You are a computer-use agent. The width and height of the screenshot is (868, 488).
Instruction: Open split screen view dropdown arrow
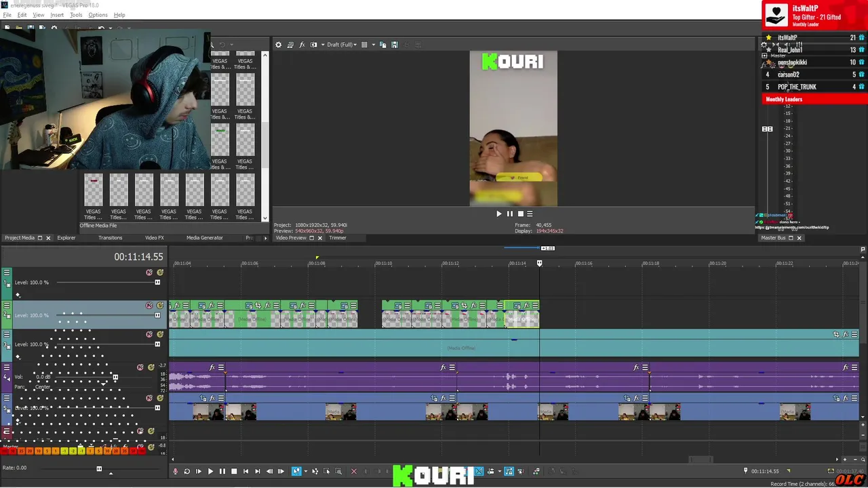(x=322, y=45)
